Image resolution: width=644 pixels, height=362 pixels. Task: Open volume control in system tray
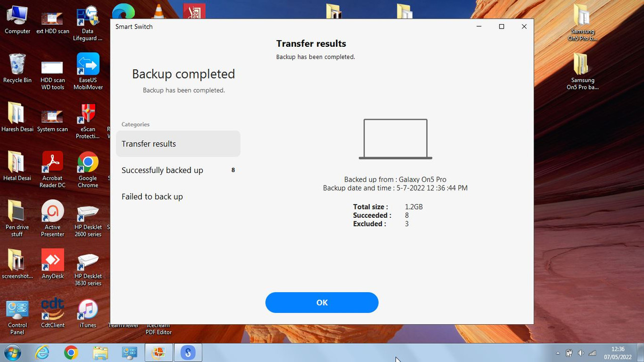point(581,353)
